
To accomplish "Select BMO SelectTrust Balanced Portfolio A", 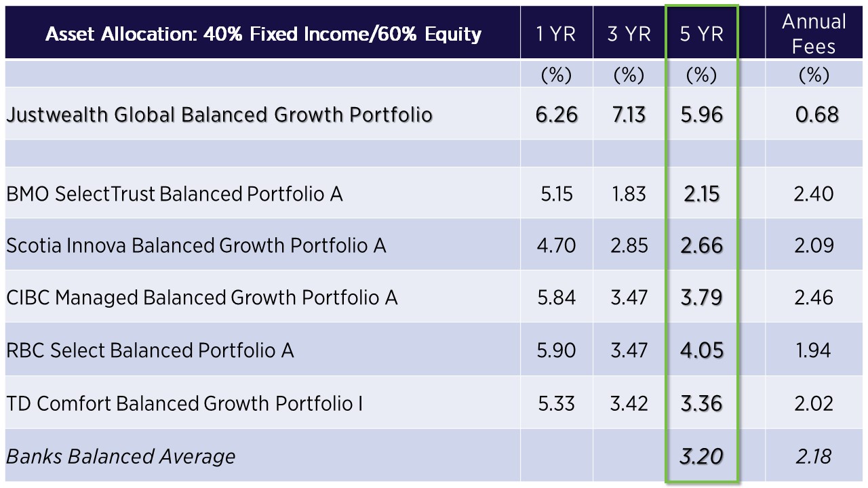I will (174, 195).
